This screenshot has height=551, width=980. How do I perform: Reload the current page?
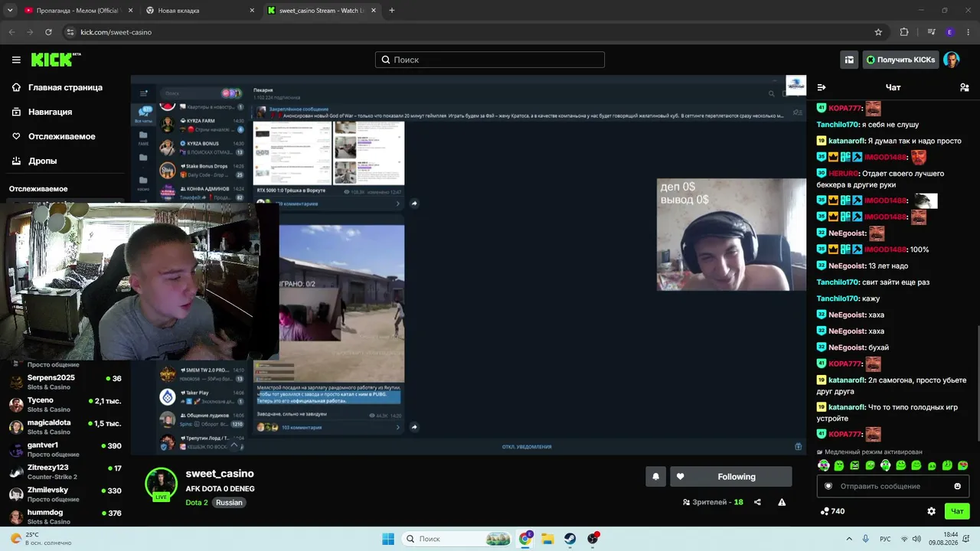tap(48, 32)
